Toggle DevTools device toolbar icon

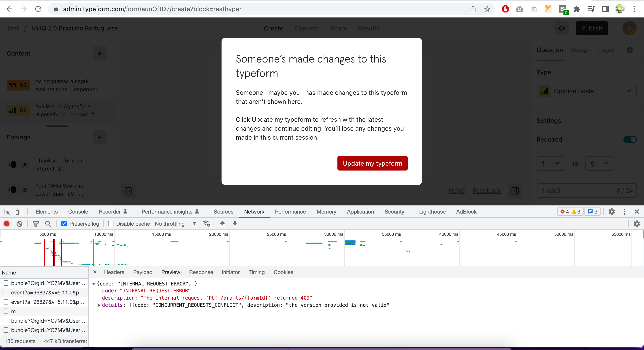tap(19, 212)
